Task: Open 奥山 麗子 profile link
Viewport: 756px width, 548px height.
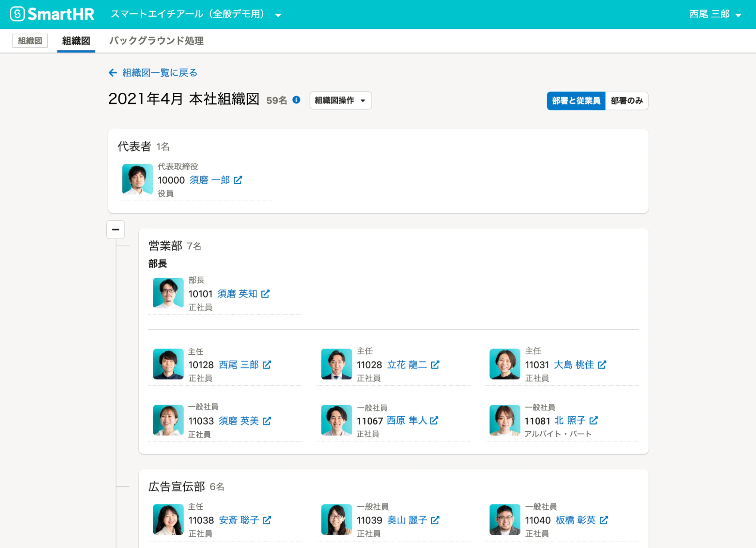Action: pyautogui.click(x=407, y=520)
